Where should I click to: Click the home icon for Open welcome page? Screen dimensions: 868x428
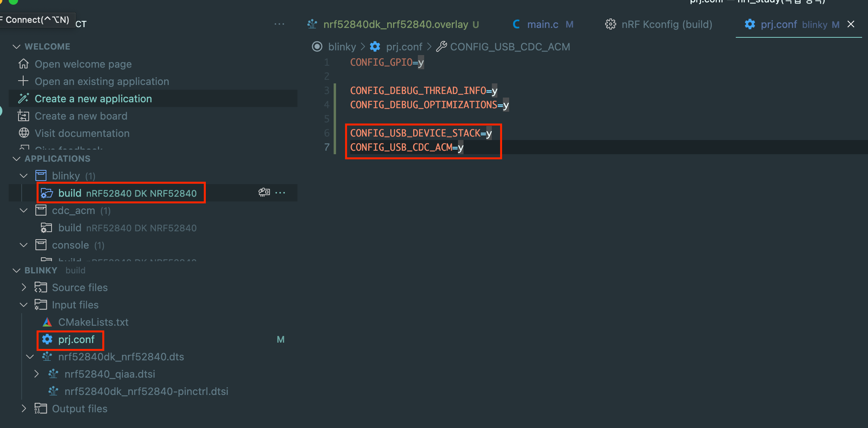(x=24, y=64)
